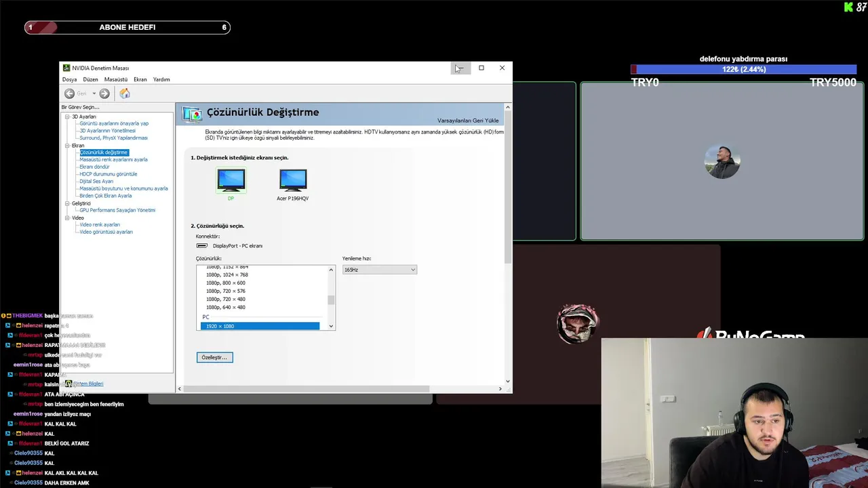The height and width of the screenshot is (488, 868).
Task: Open Masaüstü renk ayarlarını ayarla
Action: [113, 159]
